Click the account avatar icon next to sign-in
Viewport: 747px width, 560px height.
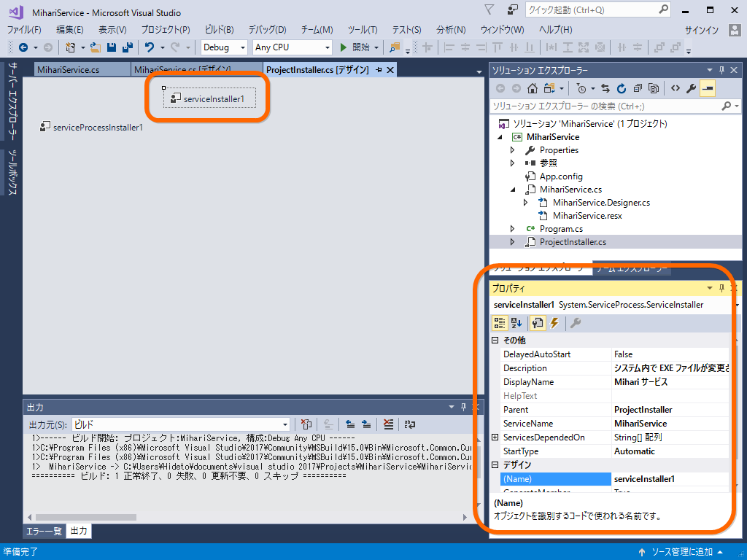click(x=735, y=30)
